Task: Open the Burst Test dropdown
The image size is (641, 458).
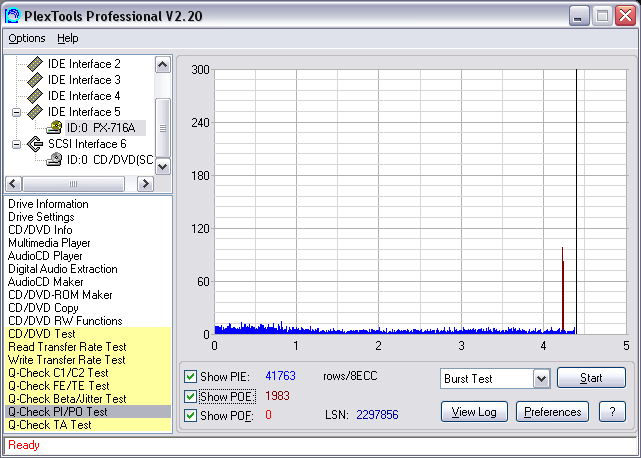Action: pyautogui.click(x=541, y=379)
